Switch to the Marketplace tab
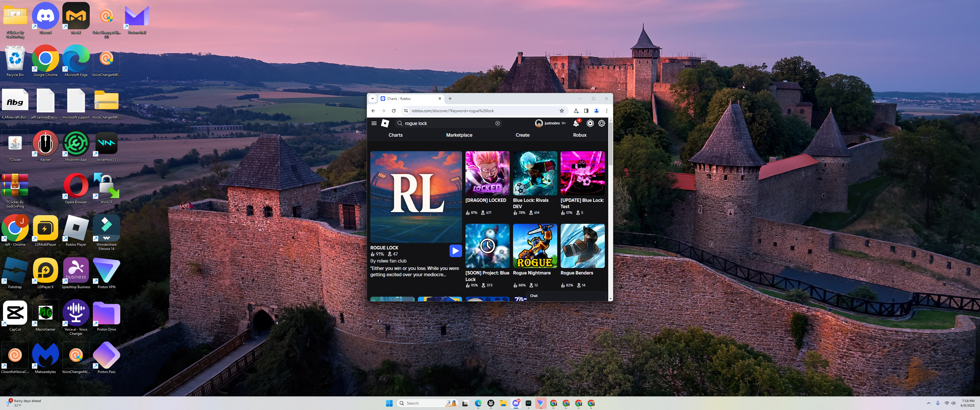This screenshot has width=980, height=410. 459,135
